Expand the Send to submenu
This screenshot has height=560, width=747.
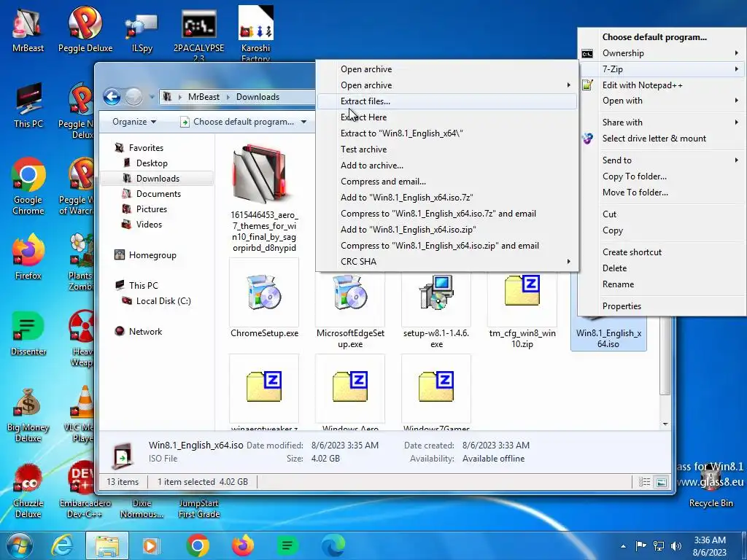[662, 160]
